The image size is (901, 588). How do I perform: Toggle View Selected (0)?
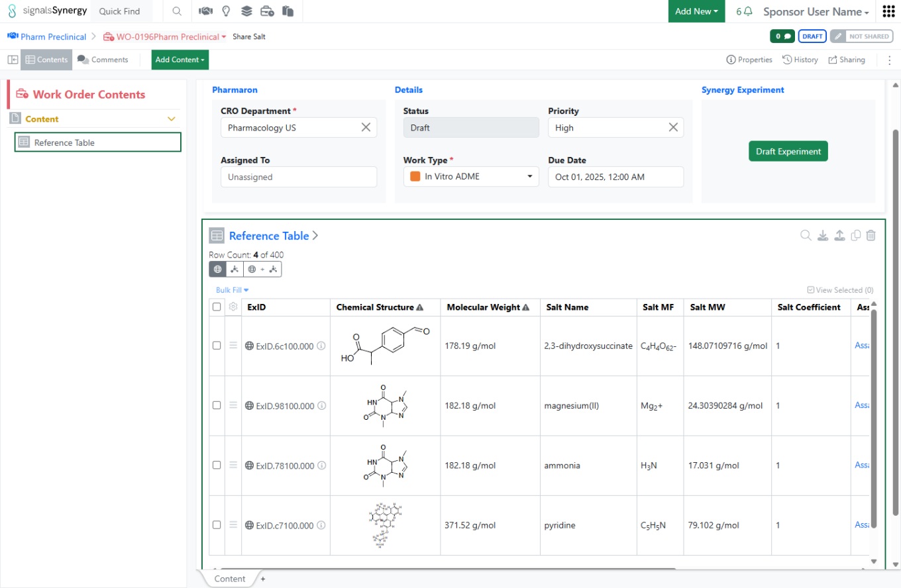[840, 290]
